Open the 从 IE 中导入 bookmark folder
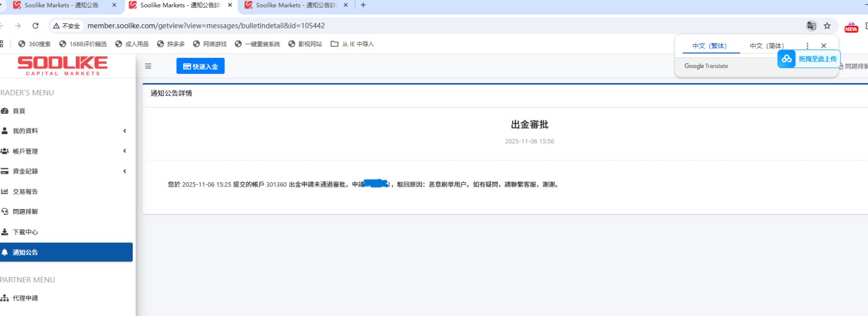868x316 pixels. 352,44
